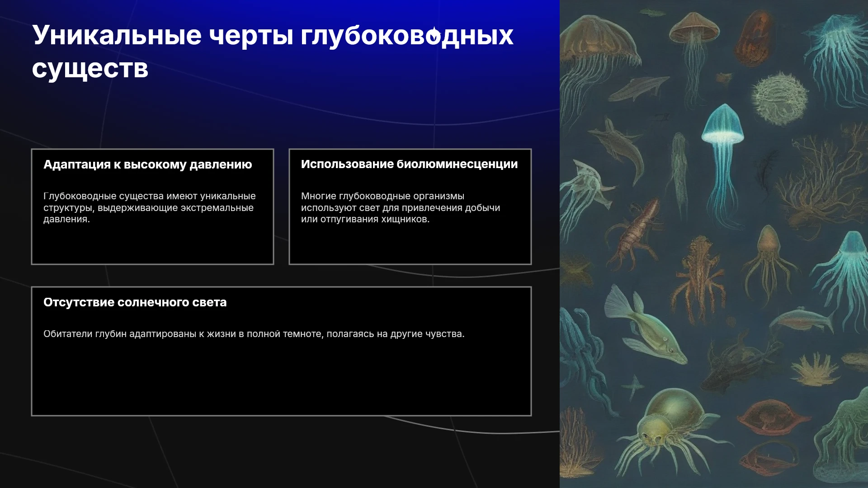Click the text 'Обитатели глубин адаптированы к жизни'
The image size is (868, 488).
(x=254, y=334)
